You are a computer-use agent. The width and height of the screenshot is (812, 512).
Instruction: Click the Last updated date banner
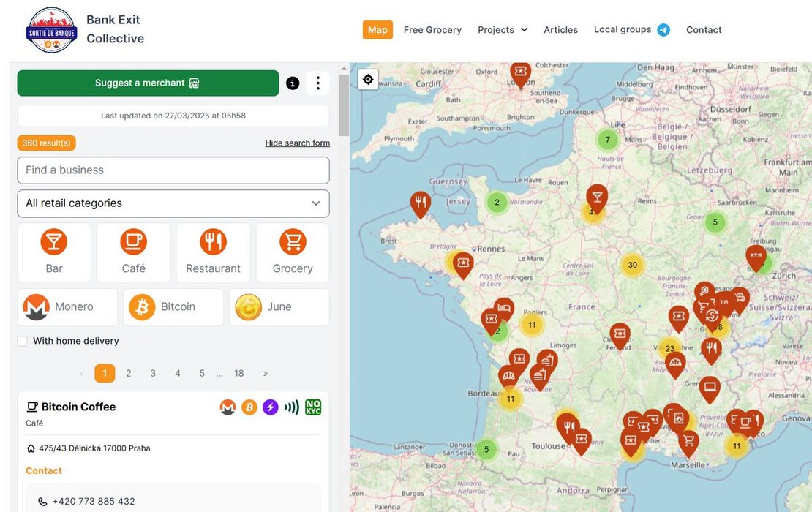[x=173, y=116]
